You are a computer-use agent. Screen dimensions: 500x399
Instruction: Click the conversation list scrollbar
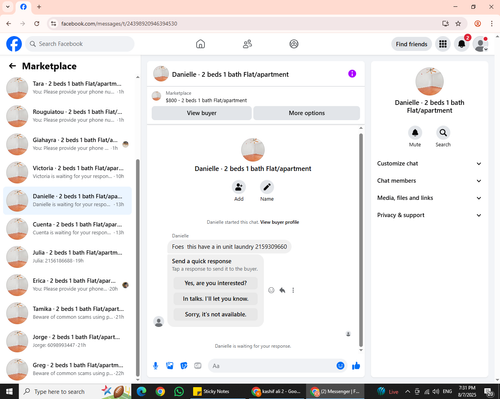point(138,268)
